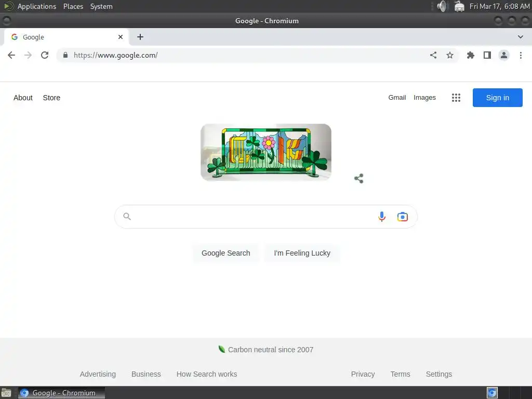Click the Google Search button

click(x=225, y=253)
